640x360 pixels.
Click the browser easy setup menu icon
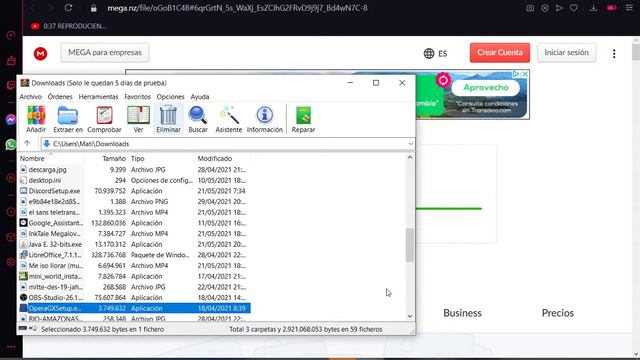[629, 8]
